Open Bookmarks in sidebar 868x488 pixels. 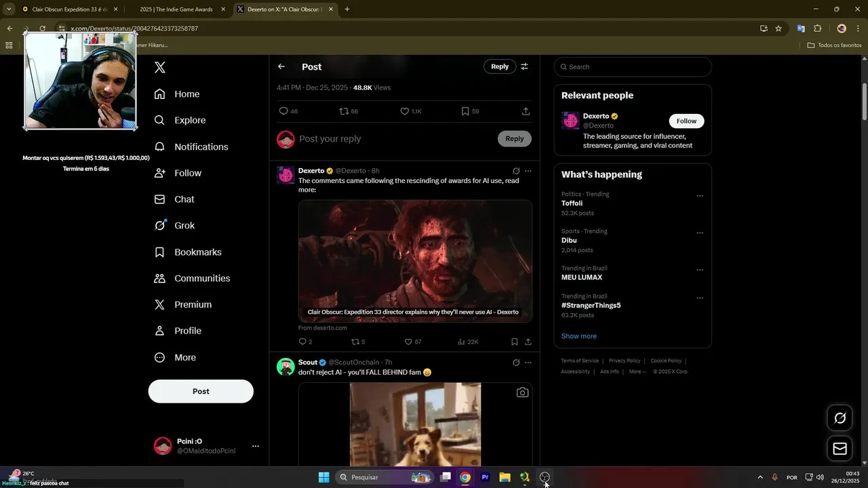pyautogui.click(x=188, y=252)
